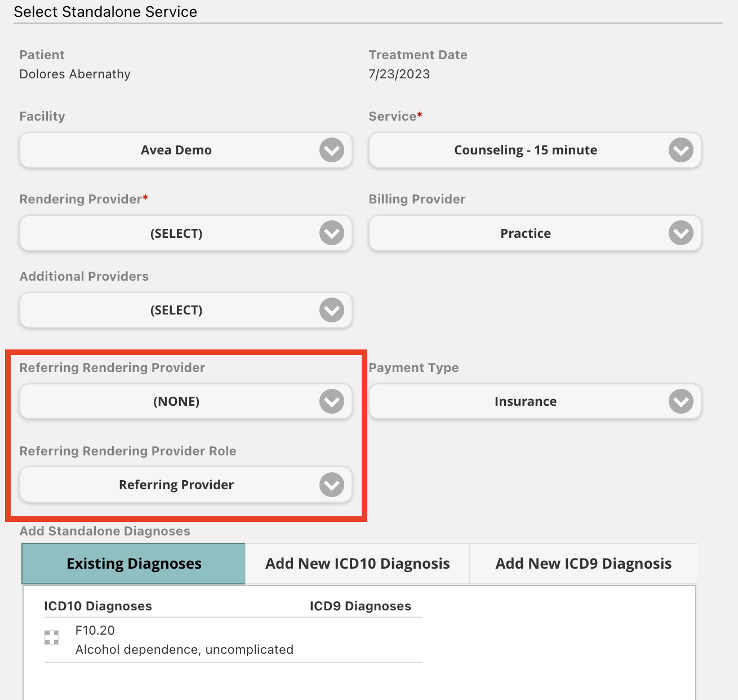The width and height of the screenshot is (738, 700).
Task: Click the Rendering Provider dropdown arrow
Action: click(331, 233)
